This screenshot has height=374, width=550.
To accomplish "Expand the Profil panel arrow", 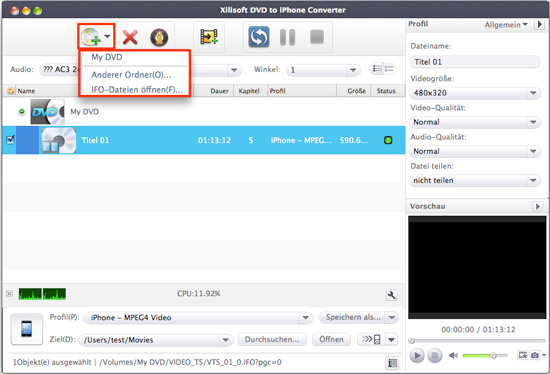I will coord(539,24).
